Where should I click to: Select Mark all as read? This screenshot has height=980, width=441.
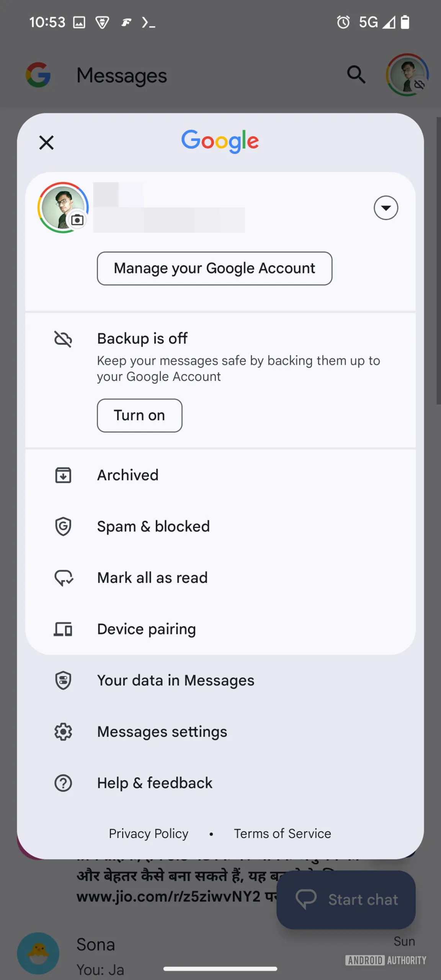[x=152, y=578]
